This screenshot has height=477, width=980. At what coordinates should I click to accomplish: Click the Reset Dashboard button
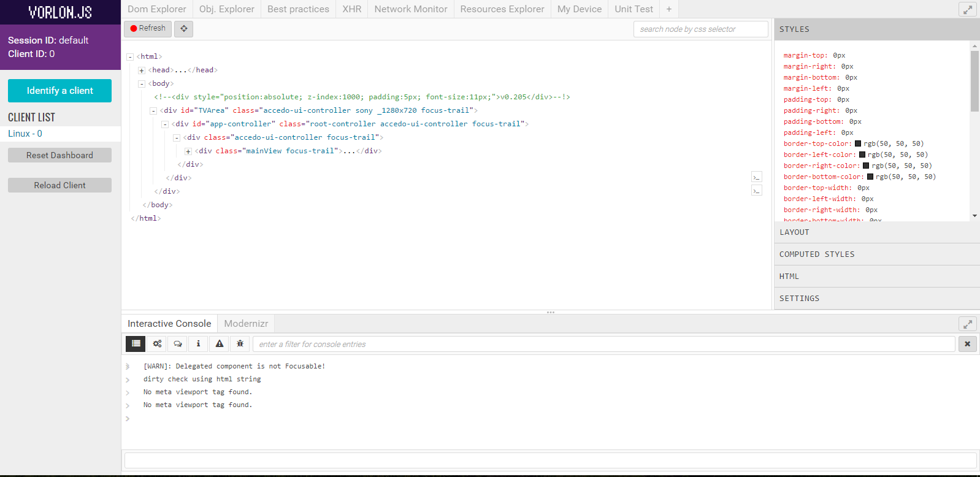coord(59,155)
